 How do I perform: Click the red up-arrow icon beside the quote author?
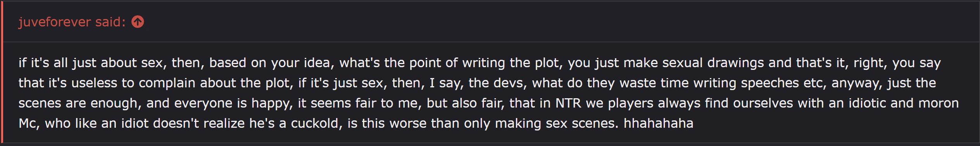pyautogui.click(x=138, y=22)
